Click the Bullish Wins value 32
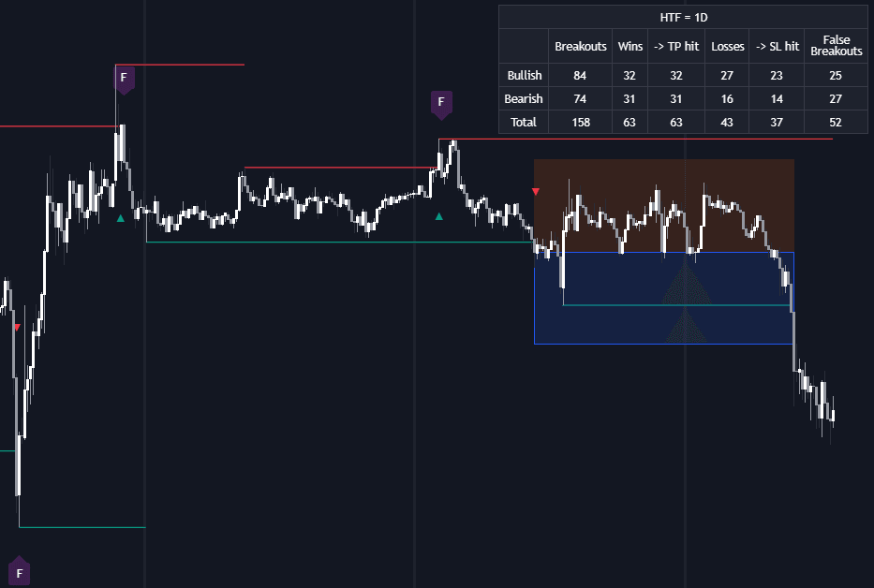 tap(630, 75)
